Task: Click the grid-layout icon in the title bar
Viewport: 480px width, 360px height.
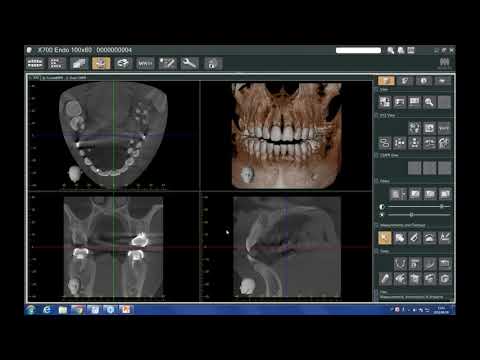Action: [x=411, y=50]
